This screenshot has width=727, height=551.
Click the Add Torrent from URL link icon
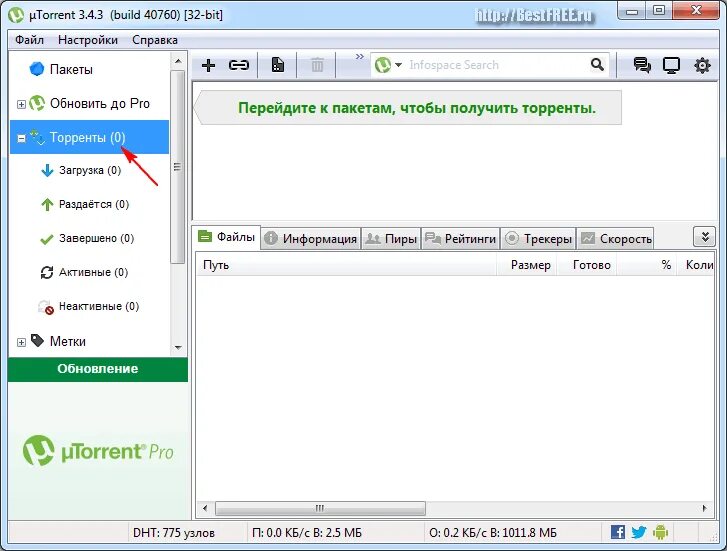click(239, 65)
